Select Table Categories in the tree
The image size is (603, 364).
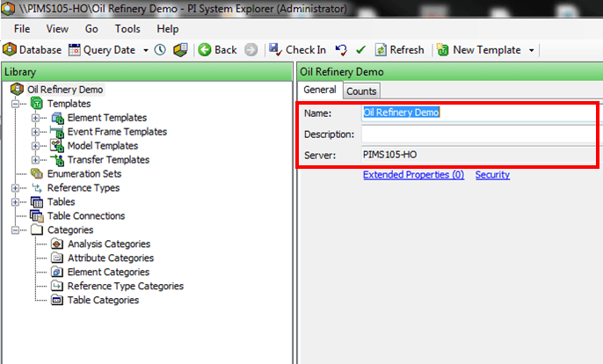pos(103,300)
